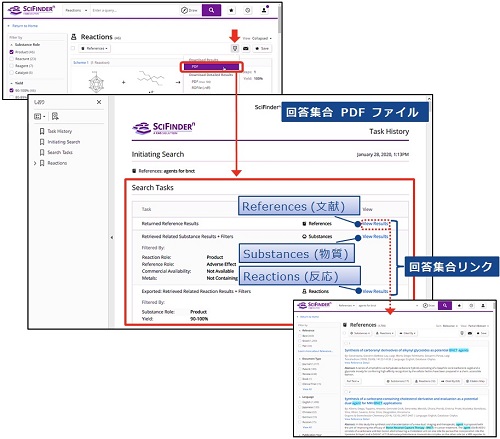Go to the Initiating Search bookmark

64,142
